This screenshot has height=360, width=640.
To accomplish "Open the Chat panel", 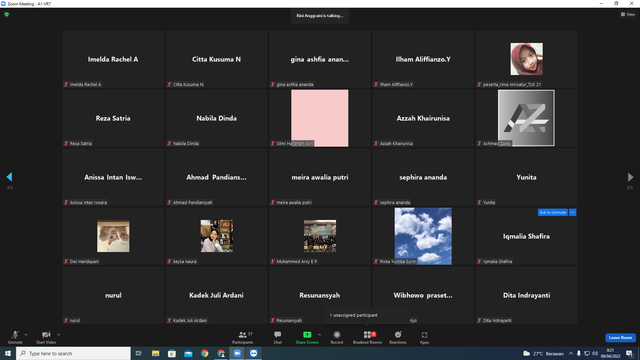I will tap(278, 337).
